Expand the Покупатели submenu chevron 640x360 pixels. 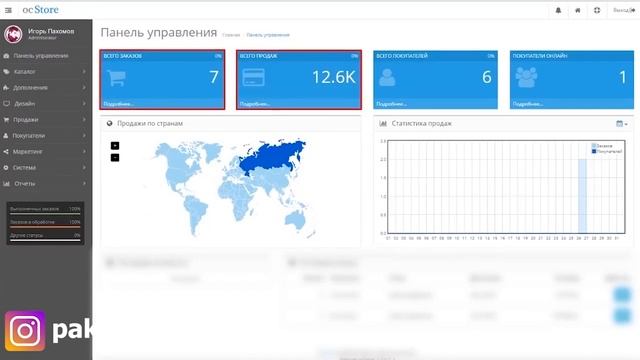click(x=84, y=136)
